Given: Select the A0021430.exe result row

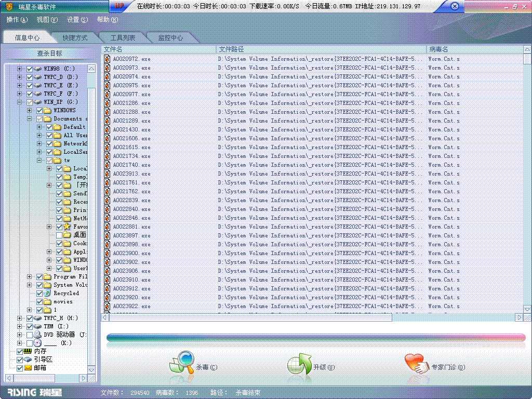Looking at the screenshot, I should coord(312,129).
